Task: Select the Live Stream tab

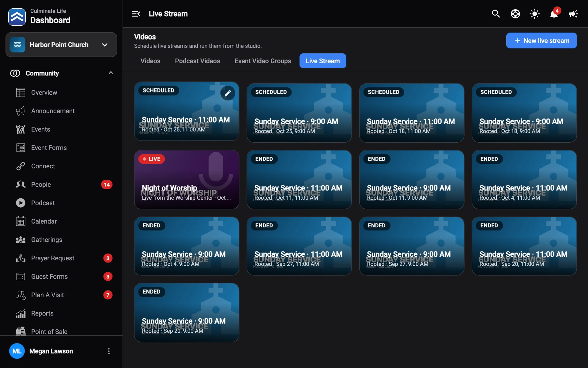Action: coord(323,61)
